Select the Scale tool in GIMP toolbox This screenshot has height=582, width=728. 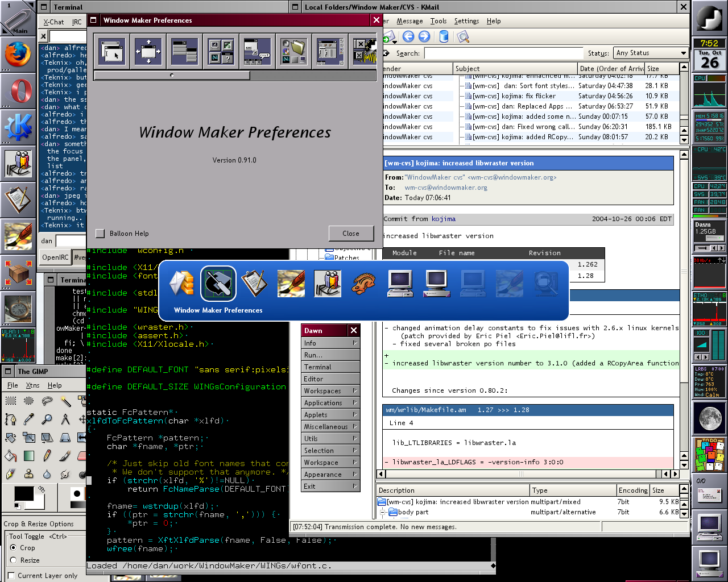click(x=29, y=438)
